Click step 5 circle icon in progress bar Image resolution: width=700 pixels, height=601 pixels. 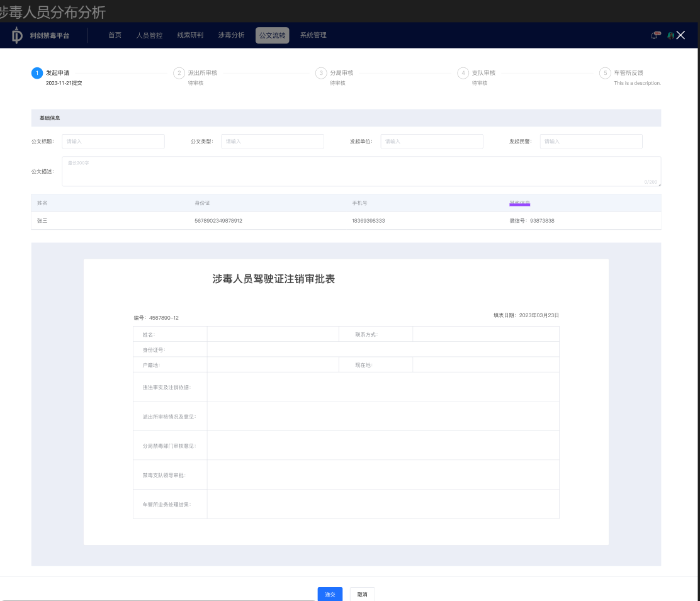pos(605,73)
